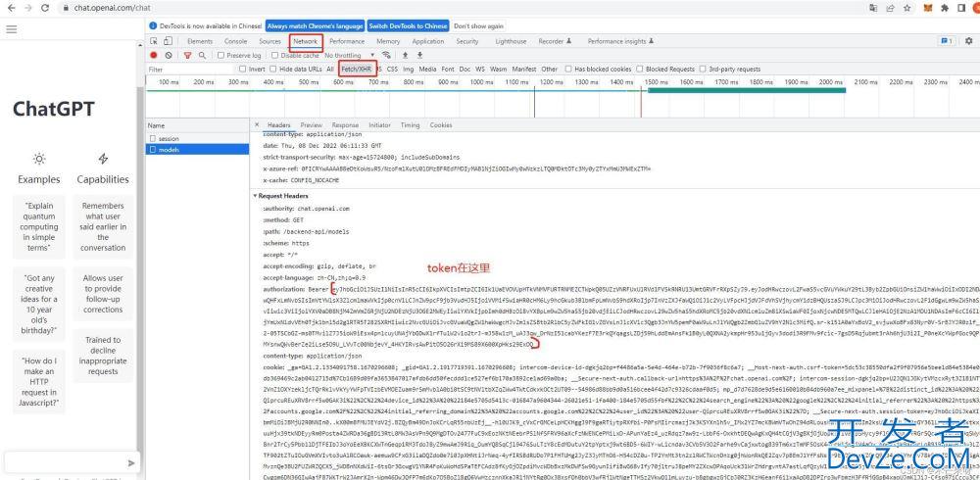Screen dimensions: 980x480
Task: Tick checkbox beside models request
Action: click(153, 150)
